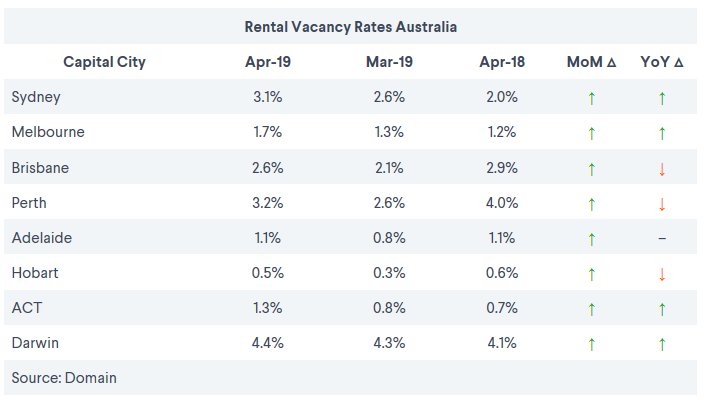The image size is (706, 404).
Task: Click Darwin's green YoY up arrow
Action: pyautogui.click(x=662, y=344)
